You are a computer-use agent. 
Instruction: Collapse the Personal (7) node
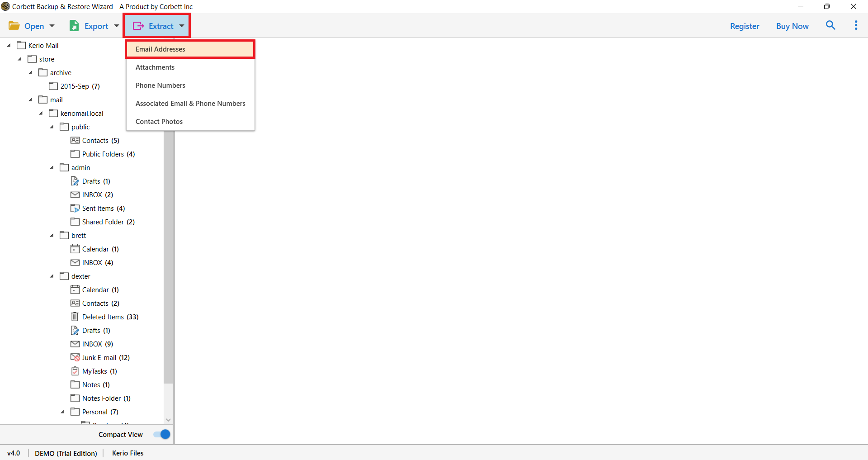pyautogui.click(x=62, y=412)
